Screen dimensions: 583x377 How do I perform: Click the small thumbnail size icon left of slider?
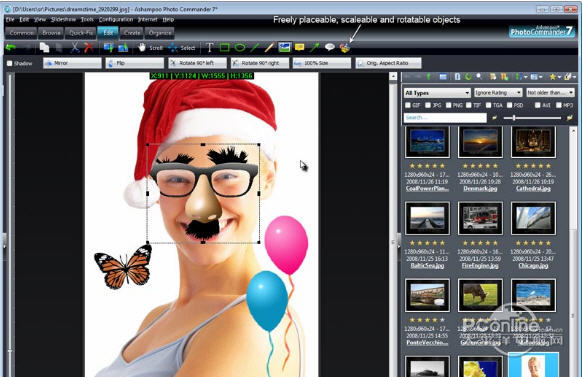point(495,117)
